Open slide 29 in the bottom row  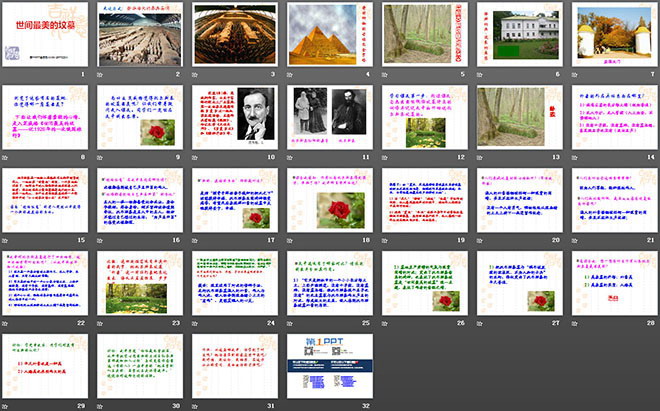click(x=45, y=363)
